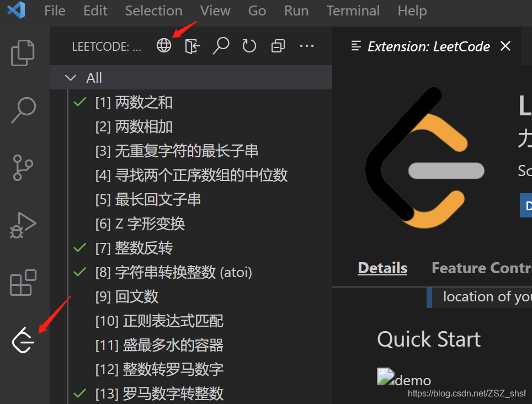This screenshot has height=404, width=532.
Task: Open problem [8] 字符串转换整数 (atoi)
Action: (x=191, y=272)
